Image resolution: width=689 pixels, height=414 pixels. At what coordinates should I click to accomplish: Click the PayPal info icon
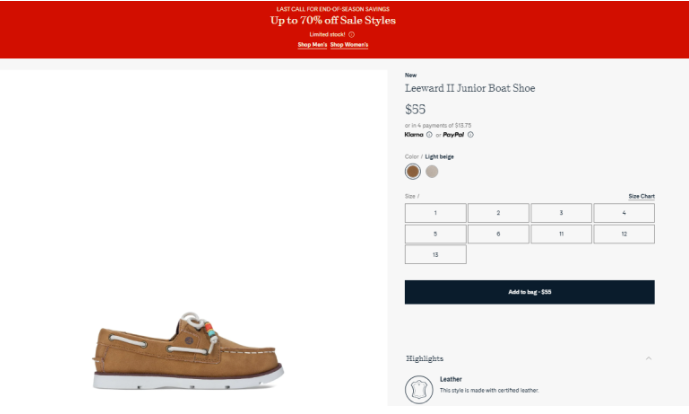click(x=470, y=134)
